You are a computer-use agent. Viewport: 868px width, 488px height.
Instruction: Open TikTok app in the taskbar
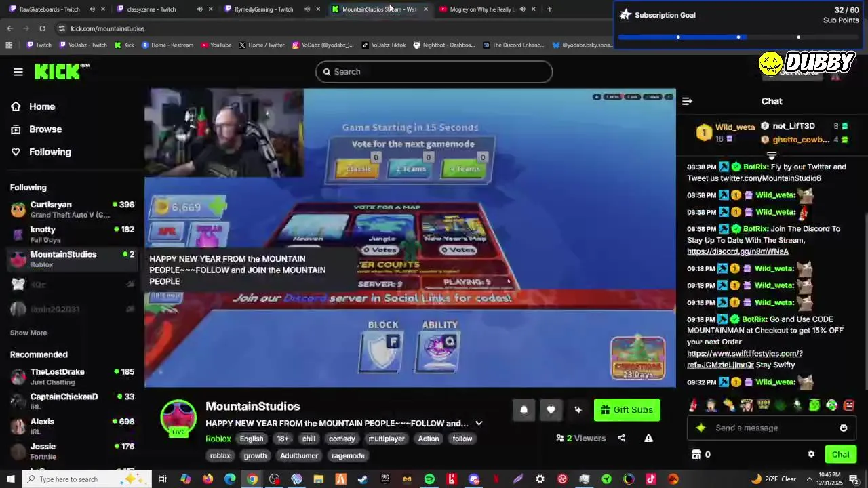point(651,479)
